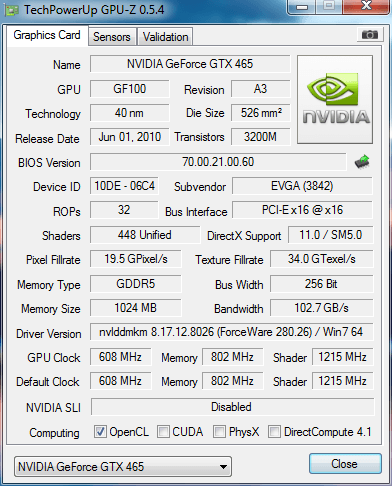Click the Subvendor EVGA field
The height and width of the screenshot is (486, 392).
[302, 186]
